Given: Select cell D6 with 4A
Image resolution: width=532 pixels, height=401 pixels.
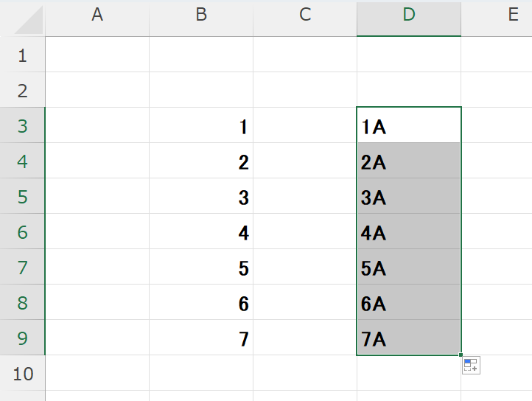Looking at the screenshot, I should tap(409, 232).
